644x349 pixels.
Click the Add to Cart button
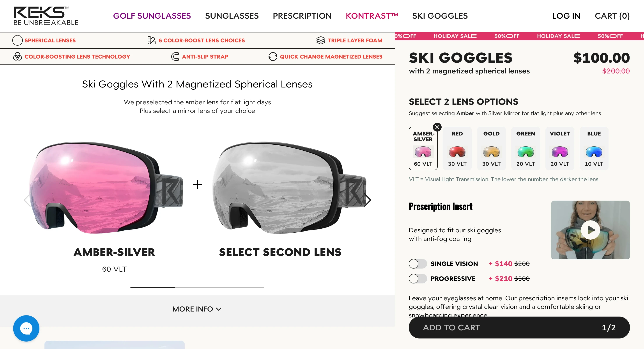pos(519,327)
